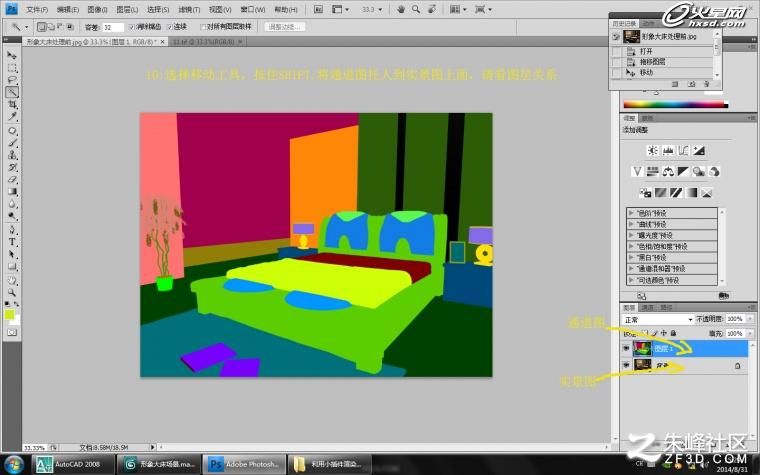Screen dimensions: 760x475
Task: Expand the 色相/饱和度 presets
Action: pos(631,247)
